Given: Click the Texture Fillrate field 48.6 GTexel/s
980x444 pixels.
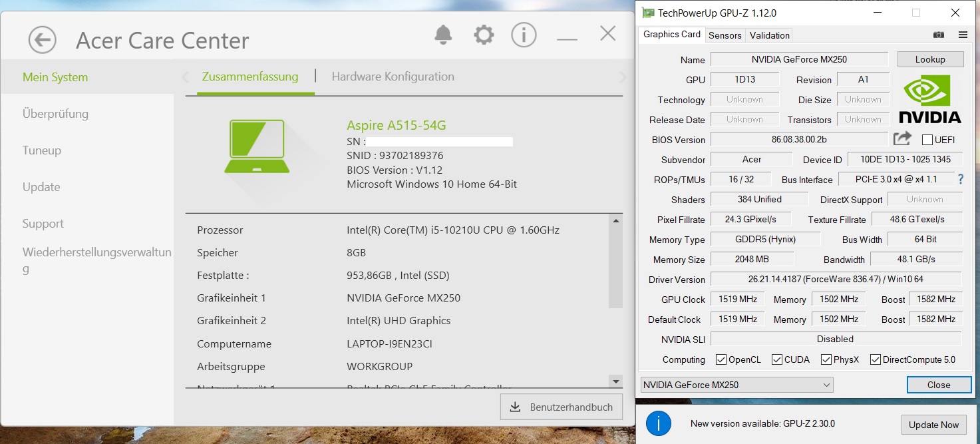Looking at the screenshot, I should tap(917, 219).
